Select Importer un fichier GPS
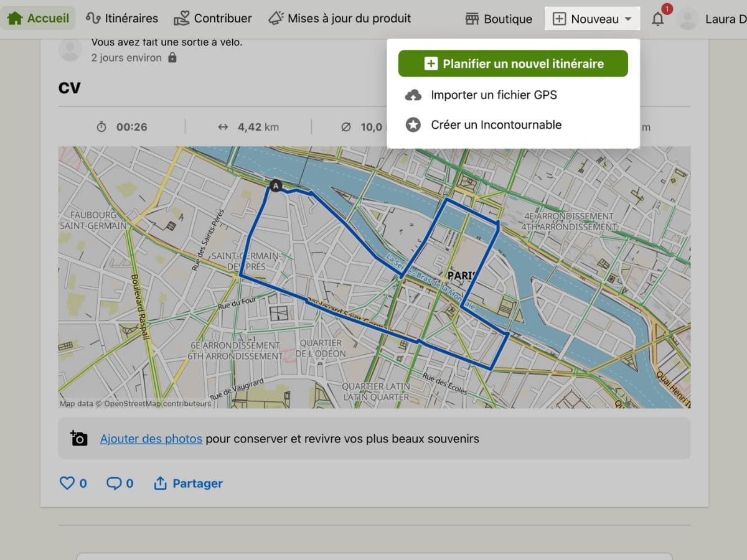This screenshot has width=747, height=560. 493,95
